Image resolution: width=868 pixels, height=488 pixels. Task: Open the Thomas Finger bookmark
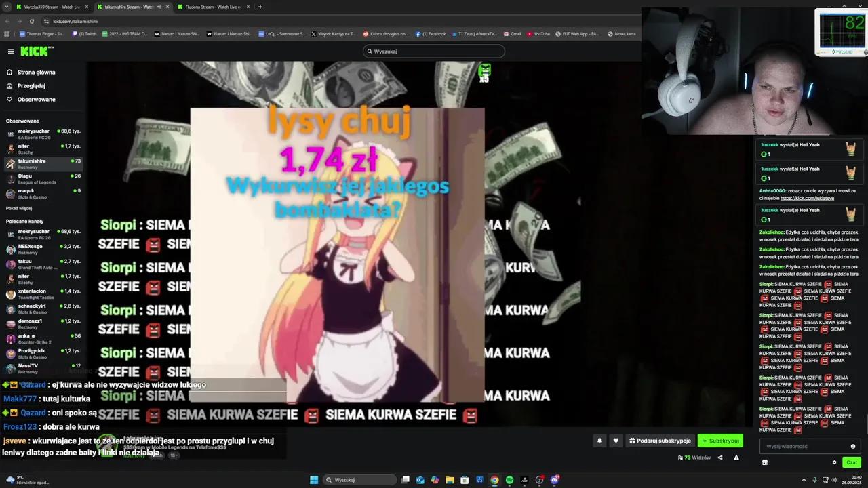pyautogui.click(x=43, y=33)
